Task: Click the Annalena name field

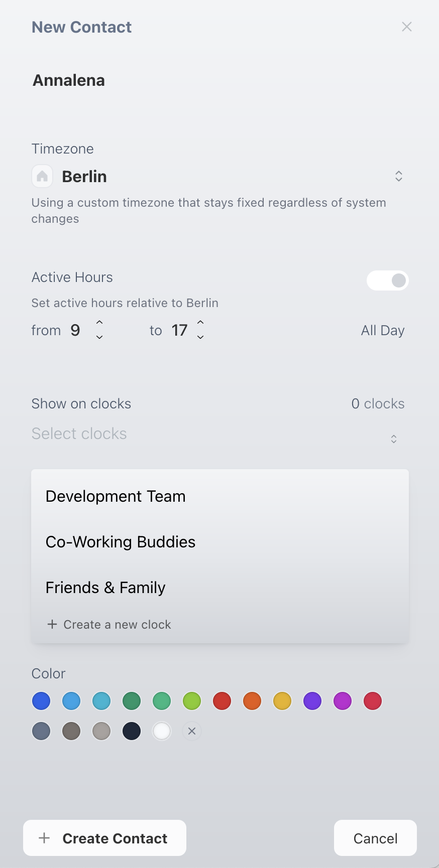Action: click(x=219, y=80)
